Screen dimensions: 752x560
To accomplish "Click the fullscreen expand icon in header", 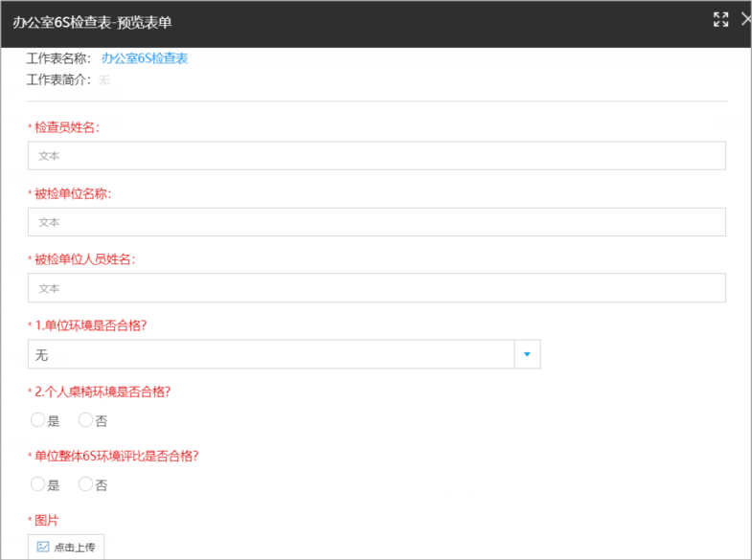I will pyautogui.click(x=720, y=20).
